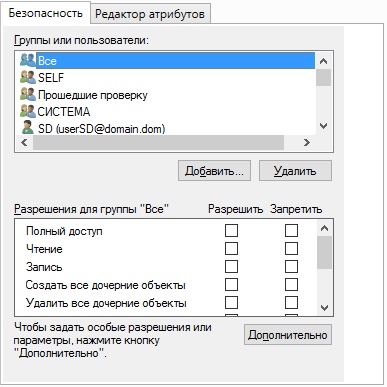Click the users list scroll right arrow
The height and width of the screenshot is (387, 387).
click(x=307, y=143)
